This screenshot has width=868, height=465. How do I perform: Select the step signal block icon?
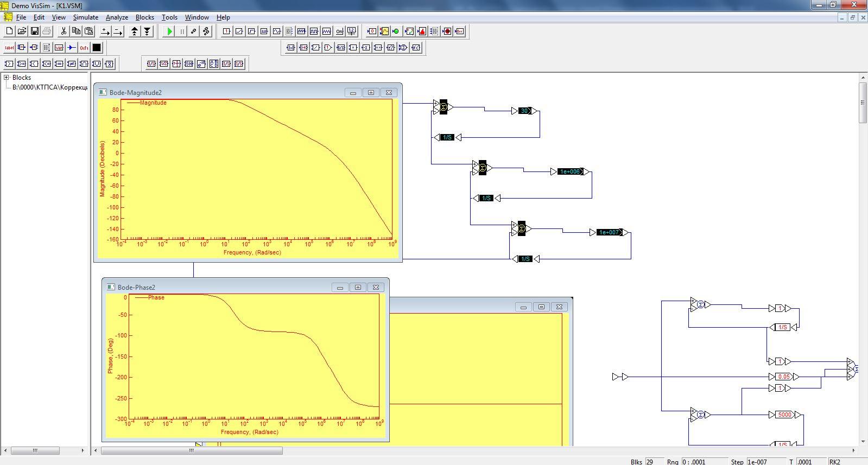251,31
